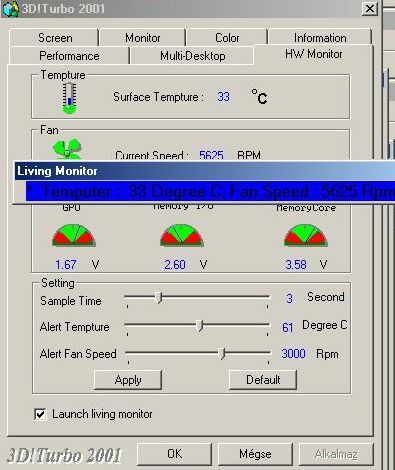Toggle Launch living monitor checkbox

pos(40,414)
